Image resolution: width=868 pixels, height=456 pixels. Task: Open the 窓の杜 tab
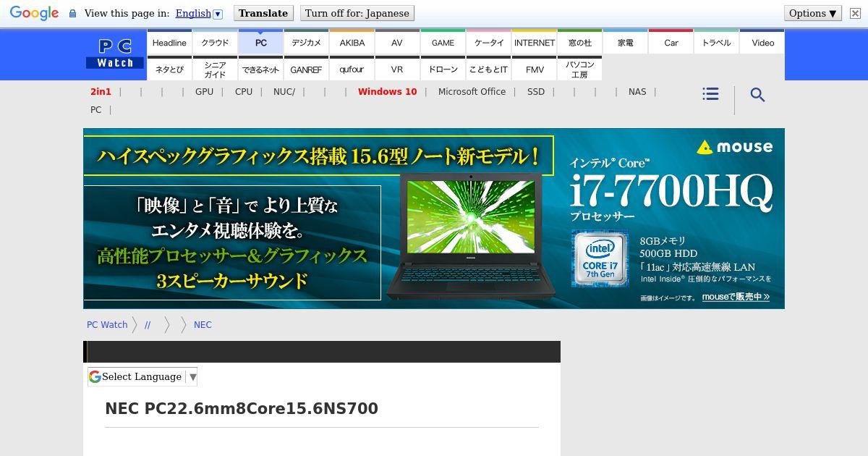coord(579,43)
